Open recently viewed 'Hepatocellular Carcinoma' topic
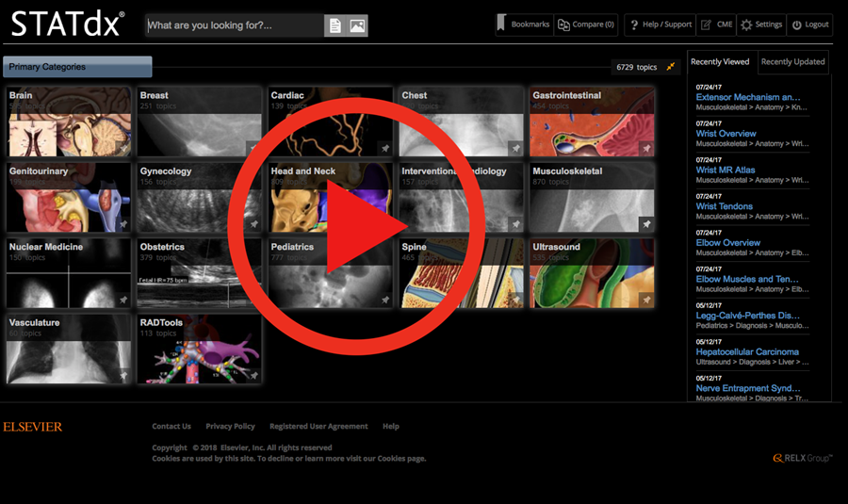 point(747,351)
